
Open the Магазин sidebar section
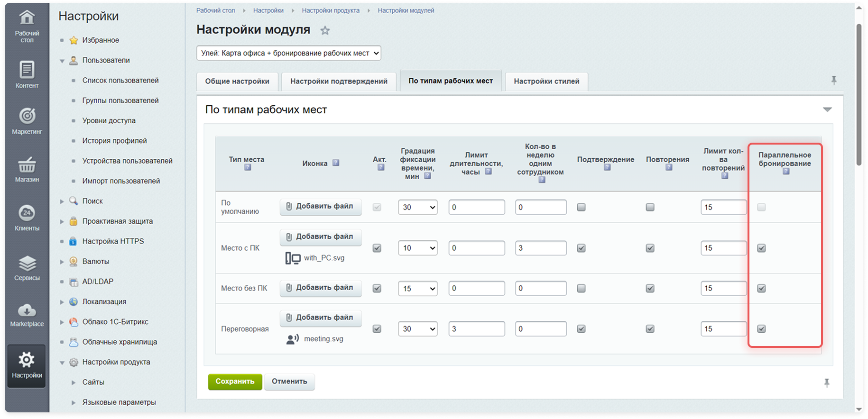click(x=27, y=169)
